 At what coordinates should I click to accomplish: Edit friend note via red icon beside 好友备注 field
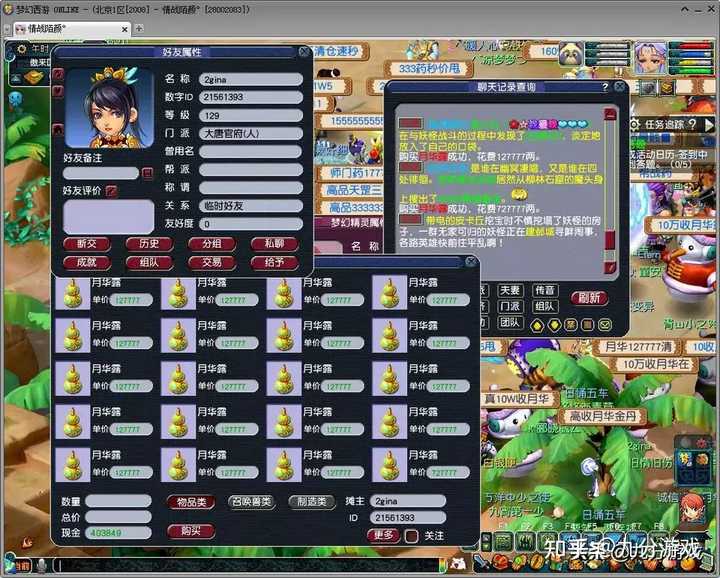[147, 173]
